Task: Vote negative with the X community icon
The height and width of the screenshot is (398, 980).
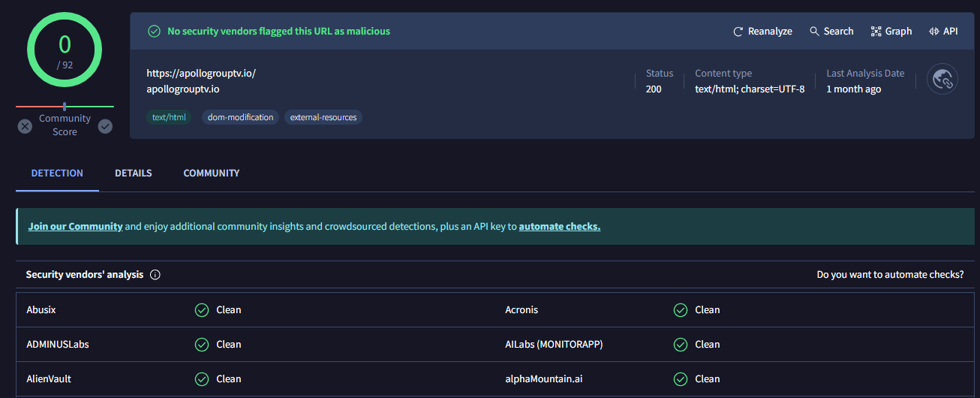Action: point(25,126)
